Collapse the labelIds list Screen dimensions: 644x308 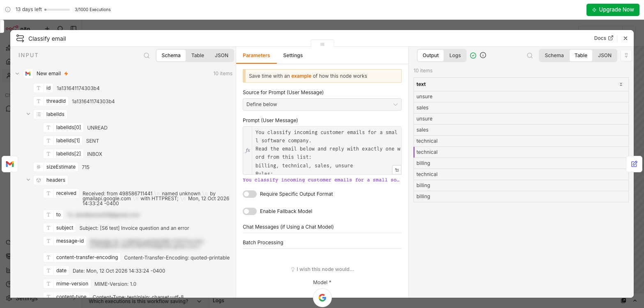28,114
